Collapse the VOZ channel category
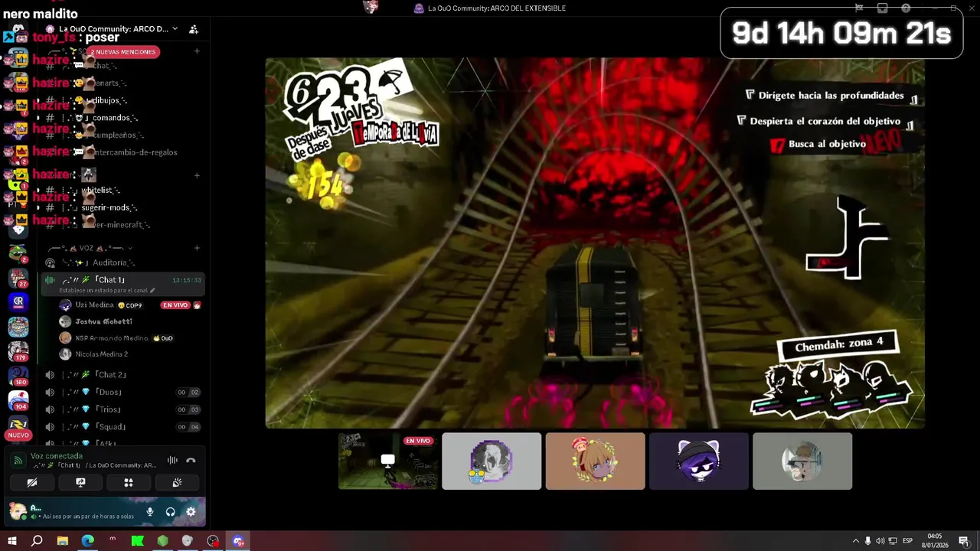This screenshot has width=980, height=551. click(x=90, y=248)
